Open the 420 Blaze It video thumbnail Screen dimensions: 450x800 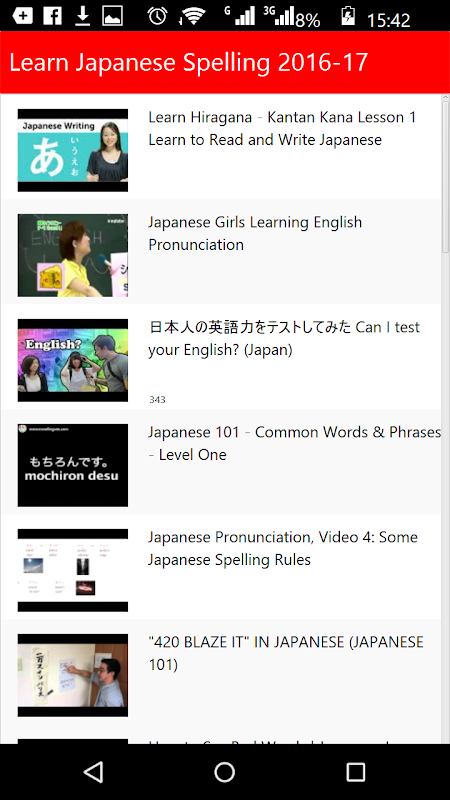pos(73,676)
